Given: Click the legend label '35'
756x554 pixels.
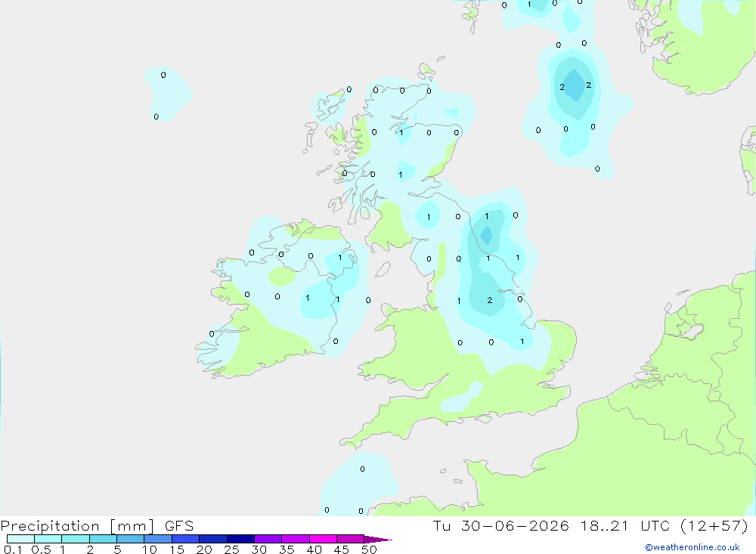Looking at the screenshot, I should [287, 549].
